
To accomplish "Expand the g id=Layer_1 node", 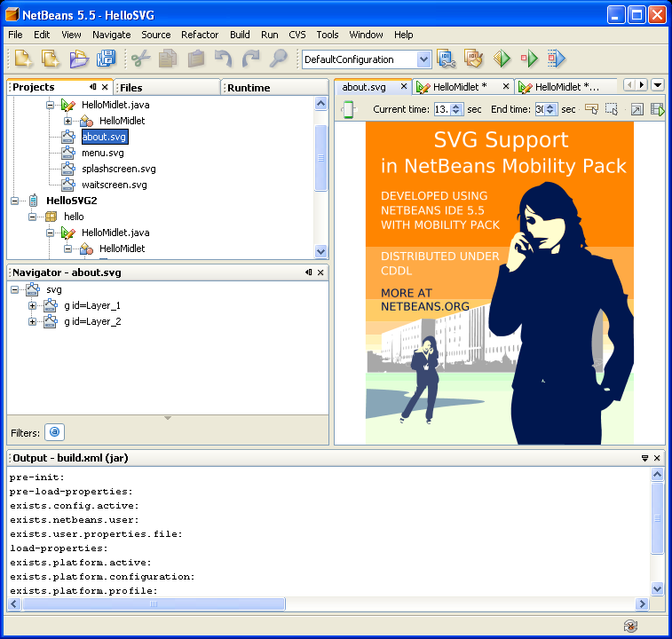I will pyautogui.click(x=32, y=305).
